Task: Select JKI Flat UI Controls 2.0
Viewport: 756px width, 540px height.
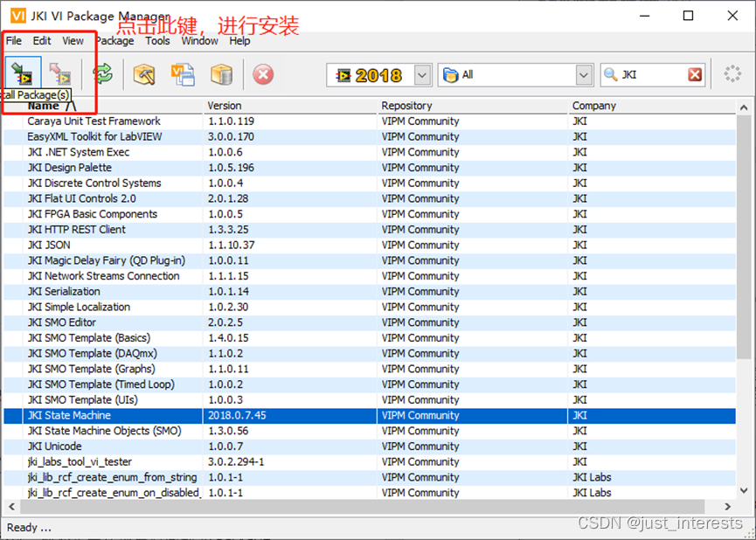Action: point(370,198)
